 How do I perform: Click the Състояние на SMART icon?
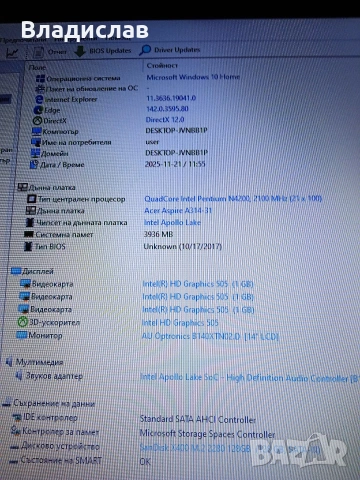click(13, 461)
